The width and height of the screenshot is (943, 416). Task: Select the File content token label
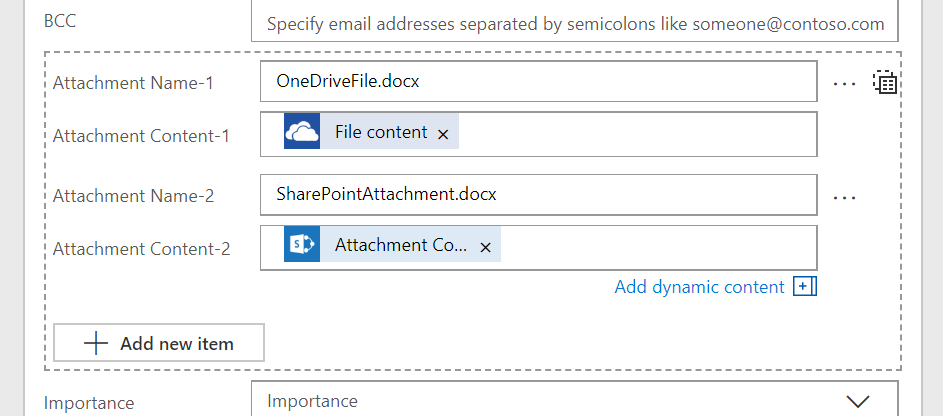coord(381,132)
